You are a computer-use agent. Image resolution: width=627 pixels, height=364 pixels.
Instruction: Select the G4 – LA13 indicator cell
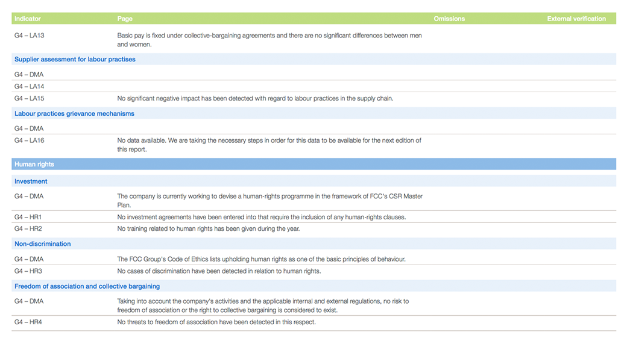pyautogui.click(x=30, y=36)
